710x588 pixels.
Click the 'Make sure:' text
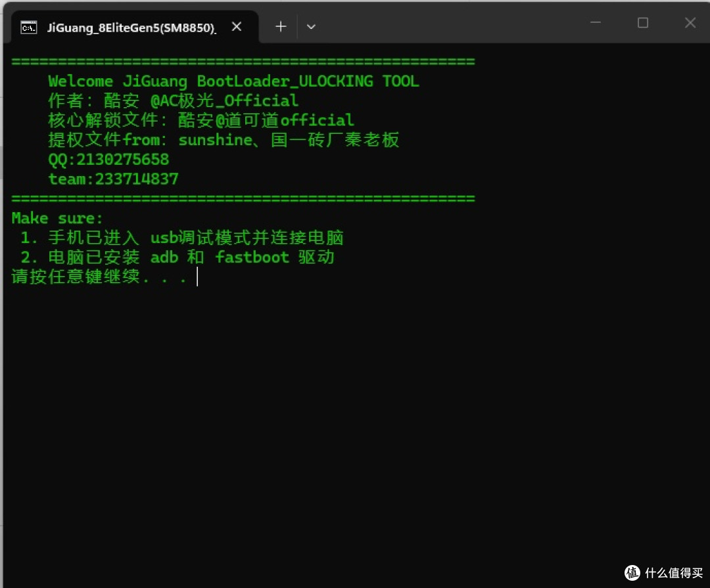[57, 218]
